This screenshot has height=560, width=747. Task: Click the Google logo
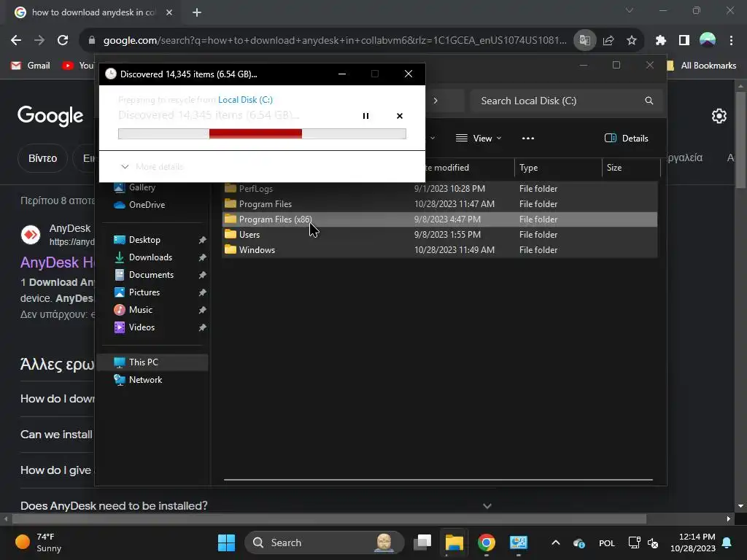click(50, 116)
